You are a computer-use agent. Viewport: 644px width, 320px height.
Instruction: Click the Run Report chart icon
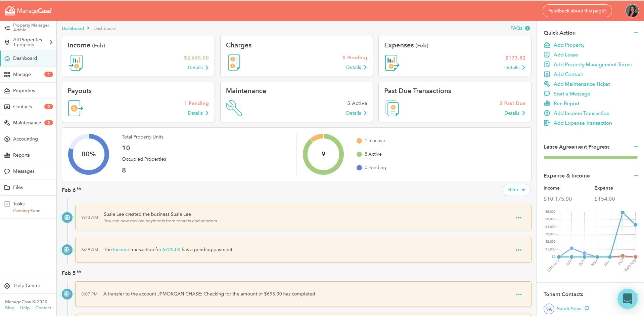(x=547, y=103)
